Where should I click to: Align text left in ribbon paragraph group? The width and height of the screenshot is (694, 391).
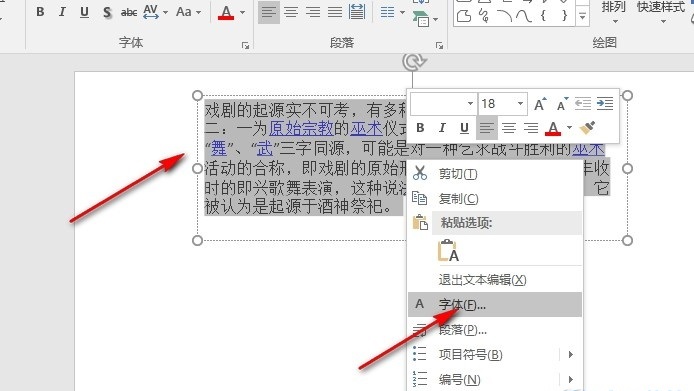pyautogui.click(x=269, y=12)
